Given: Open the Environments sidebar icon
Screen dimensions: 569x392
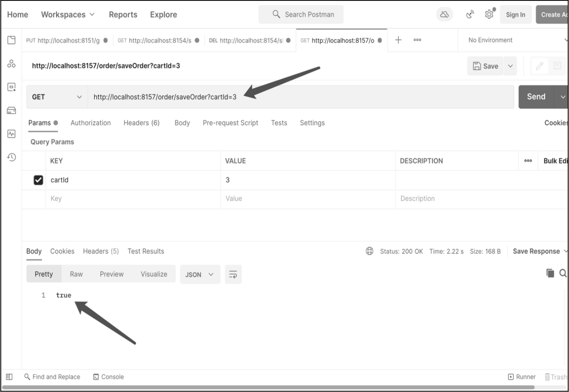Looking at the screenshot, I should click(10, 87).
